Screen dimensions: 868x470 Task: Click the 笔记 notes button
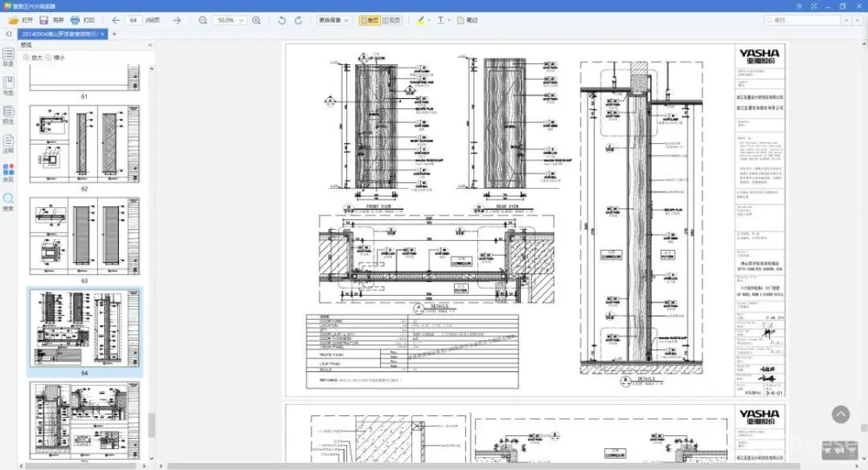click(x=467, y=19)
